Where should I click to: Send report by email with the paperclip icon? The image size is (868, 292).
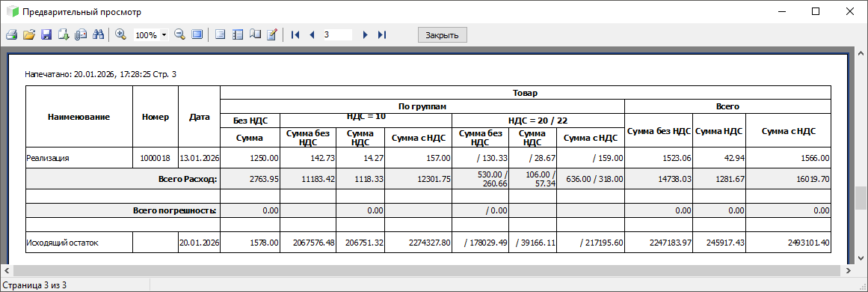point(81,35)
